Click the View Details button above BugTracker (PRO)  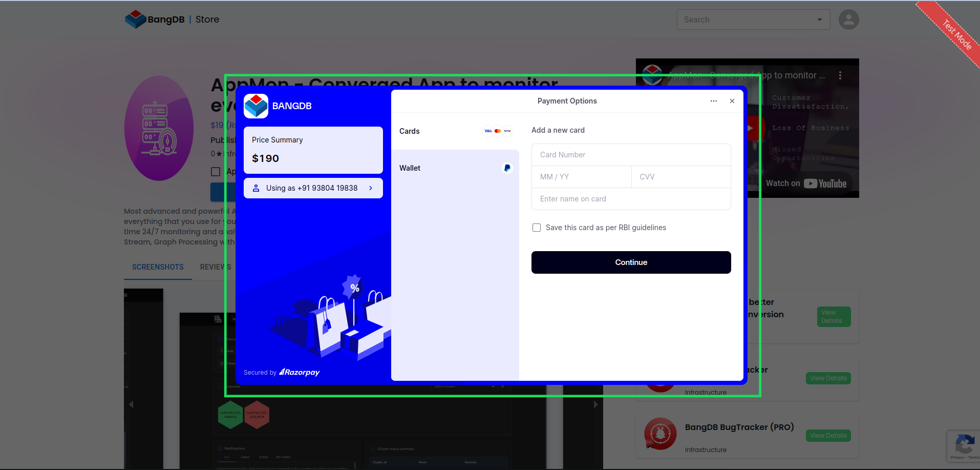click(x=828, y=378)
